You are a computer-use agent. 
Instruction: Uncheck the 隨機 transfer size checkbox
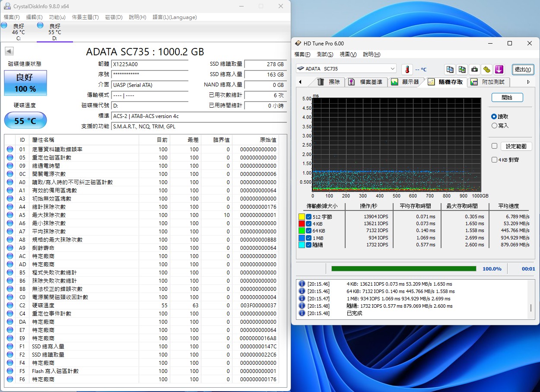[x=308, y=245]
